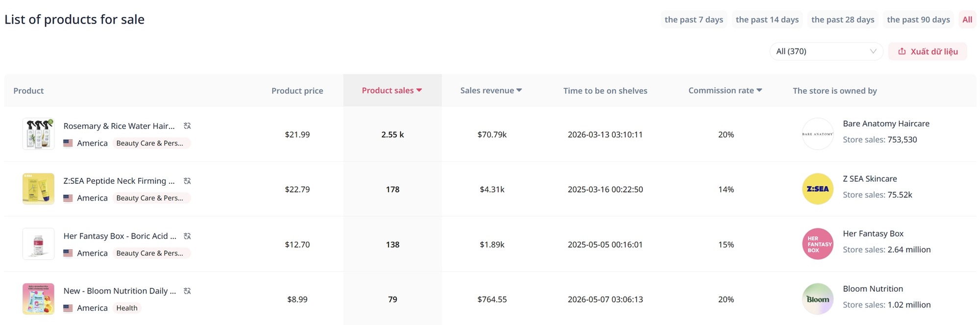Select the past 7 days filter
The height and width of the screenshot is (325, 980).
click(x=694, y=20)
